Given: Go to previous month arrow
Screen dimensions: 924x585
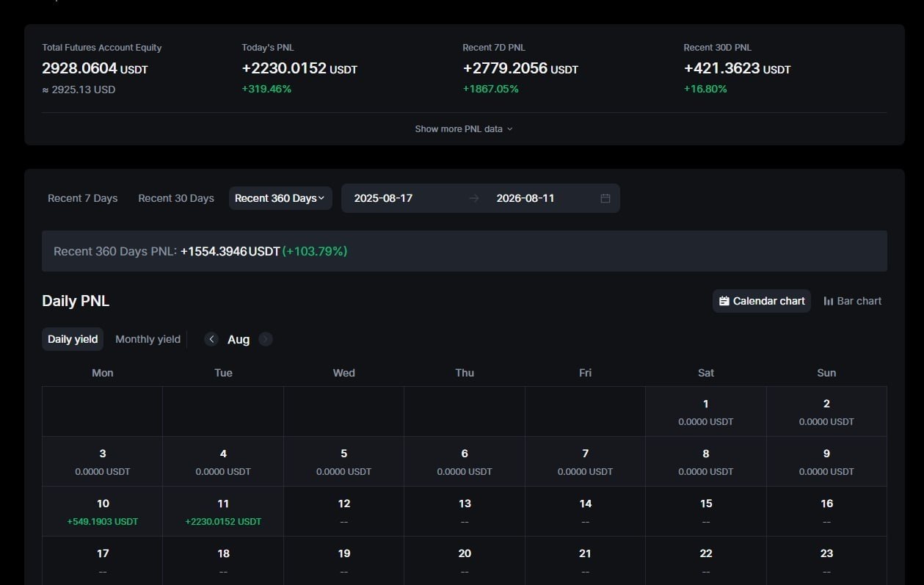Looking at the screenshot, I should click(211, 339).
